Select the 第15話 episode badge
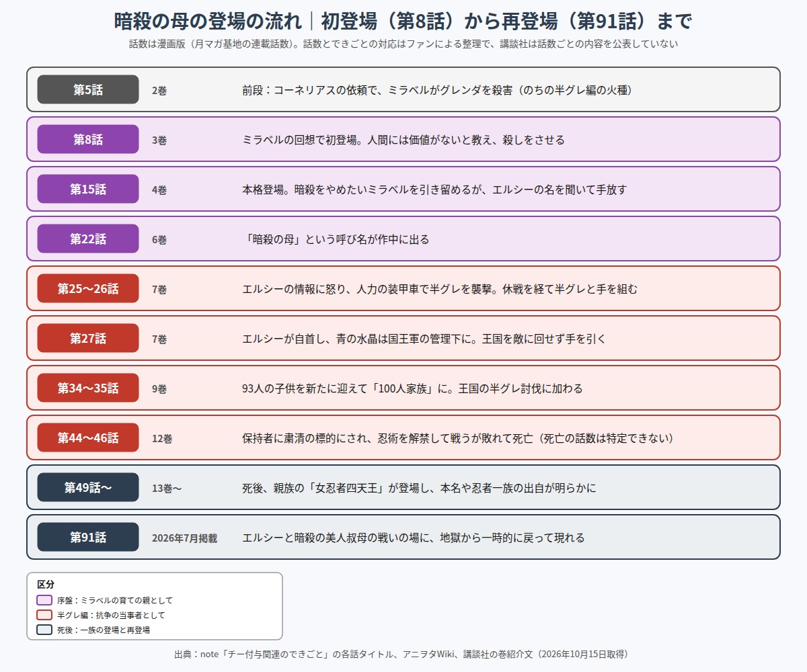 88,189
